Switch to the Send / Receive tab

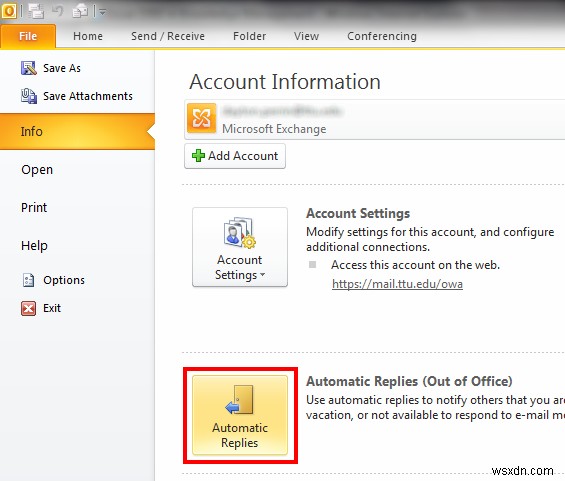coord(168,36)
